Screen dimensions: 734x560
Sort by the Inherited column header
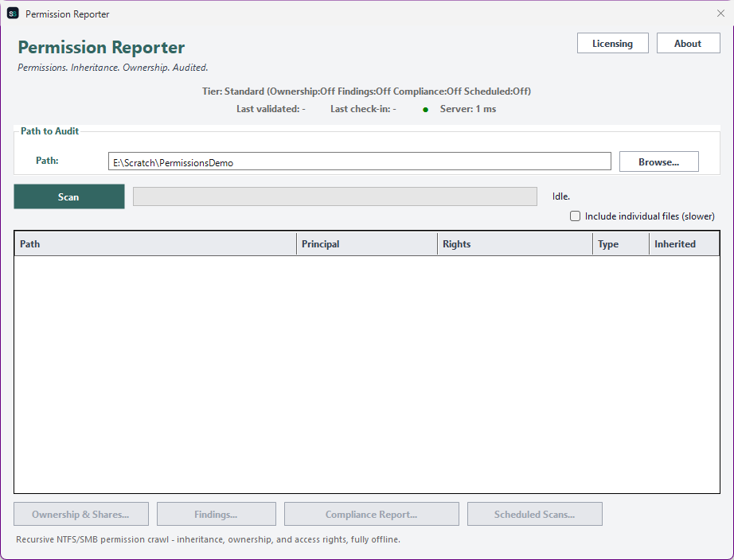click(684, 243)
